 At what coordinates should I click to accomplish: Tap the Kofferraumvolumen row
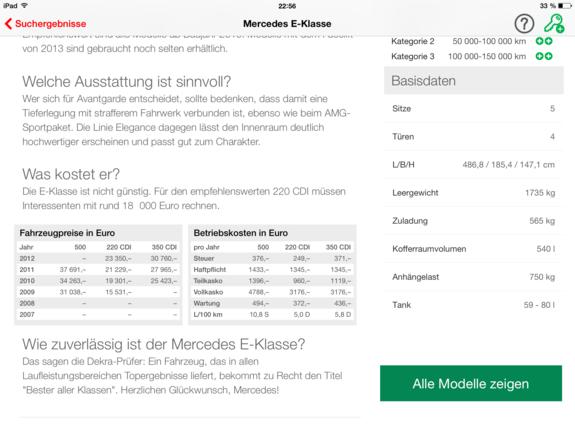coord(473,249)
